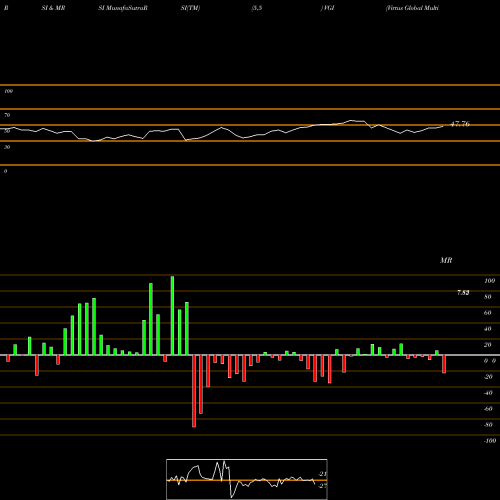Click the last red bar of MR histogram
500x500 pixels.
tap(444, 364)
